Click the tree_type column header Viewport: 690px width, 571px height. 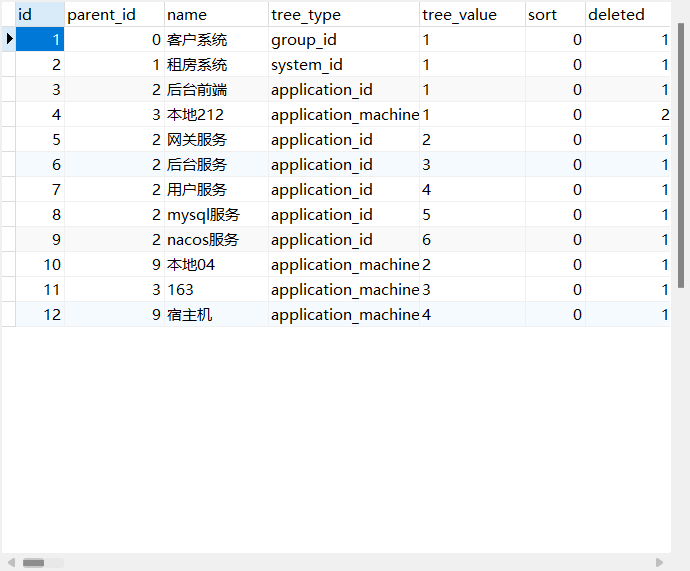pyautogui.click(x=343, y=15)
